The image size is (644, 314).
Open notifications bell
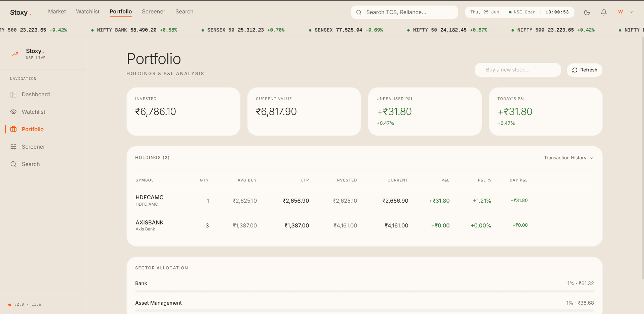(604, 12)
